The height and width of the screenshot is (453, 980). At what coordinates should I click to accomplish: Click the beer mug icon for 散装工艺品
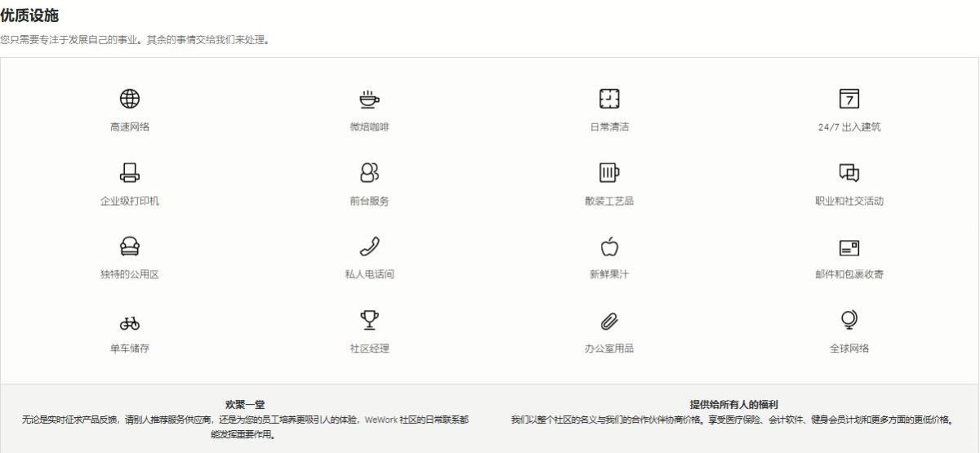tap(609, 172)
